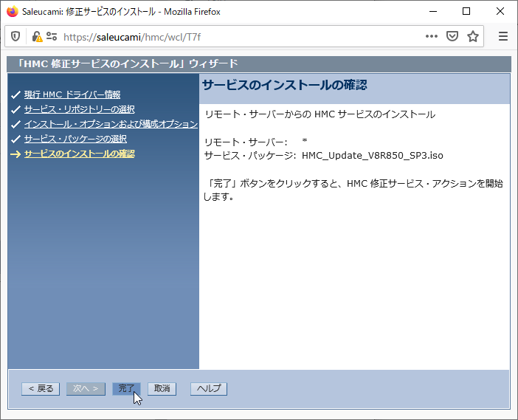Image resolution: width=518 pixels, height=420 pixels.
Task: Open the Firefox hamburger menu
Action: click(x=503, y=36)
